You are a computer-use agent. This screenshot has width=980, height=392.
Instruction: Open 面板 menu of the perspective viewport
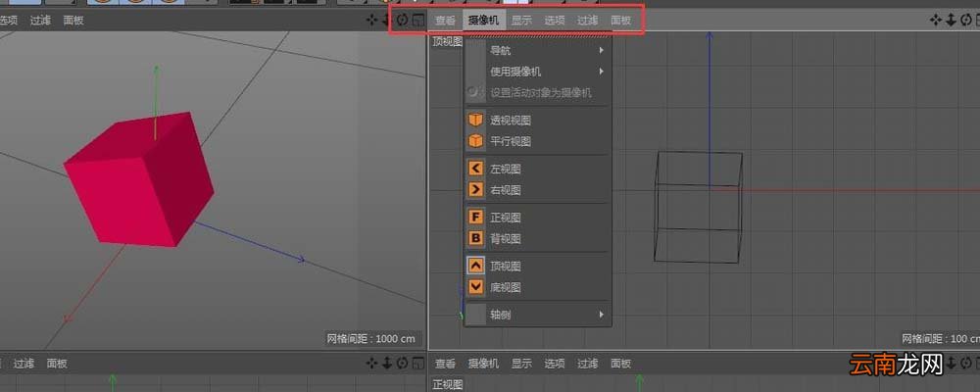[x=73, y=20]
